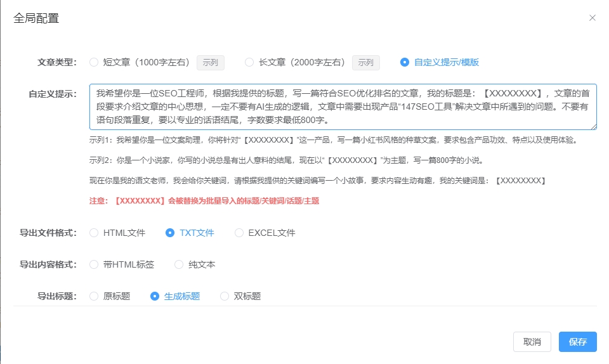
Task: Click inside the 自定义提示 text area
Action: [x=343, y=107]
